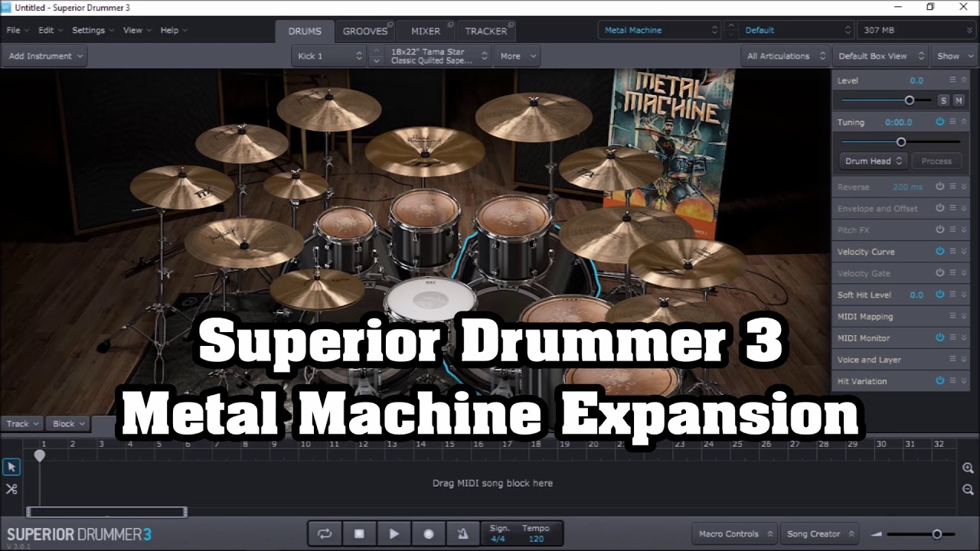This screenshot has height=551, width=980.
Task: Expand the Hit Variation section
Action: pyautogui.click(x=963, y=380)
